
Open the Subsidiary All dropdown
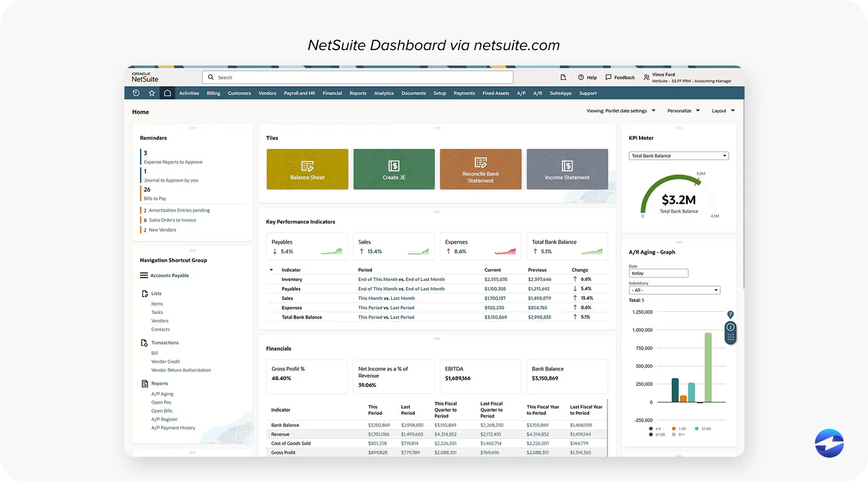[674, 290]
